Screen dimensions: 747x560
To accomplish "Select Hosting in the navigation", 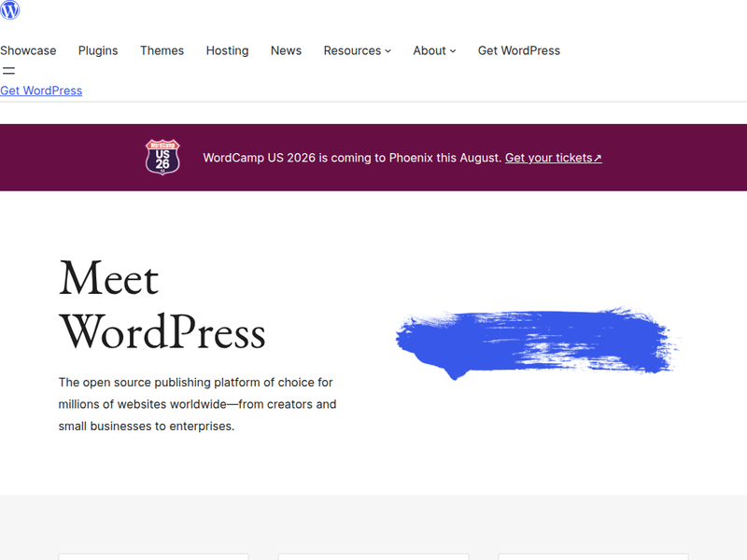I will coord(227,50).
